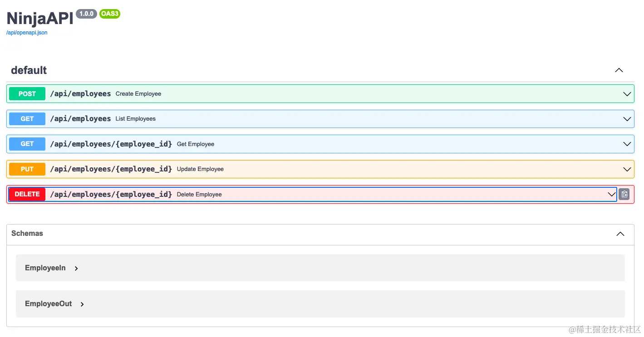644x337 pixels.
Task: Click the "Delete Employee" summary text
Action: (199, 195)
